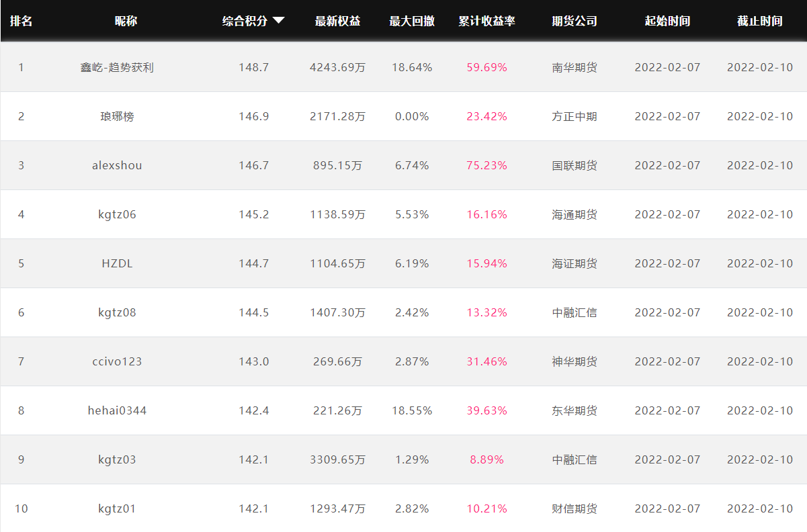The height and width of the screenshot is (532, 807).
Task: Click the 昵称 column header
Action: pyautogui.click(x=126, y=21)
